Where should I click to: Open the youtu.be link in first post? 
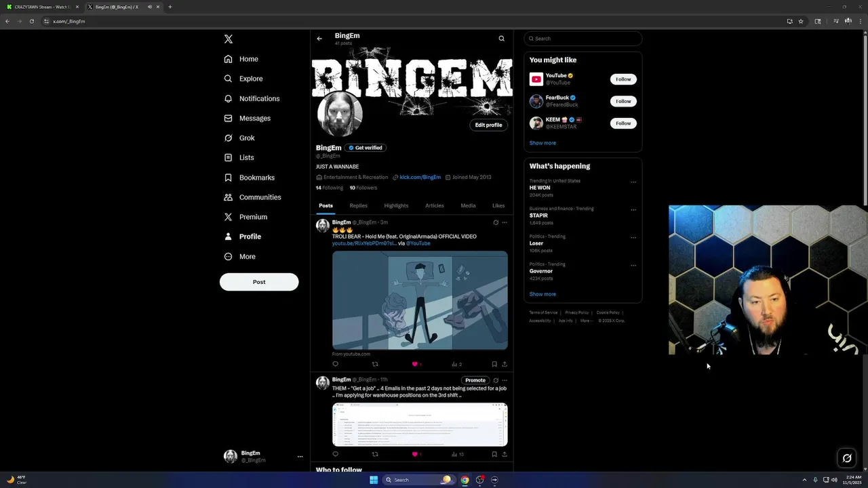[x=364, y=243]
